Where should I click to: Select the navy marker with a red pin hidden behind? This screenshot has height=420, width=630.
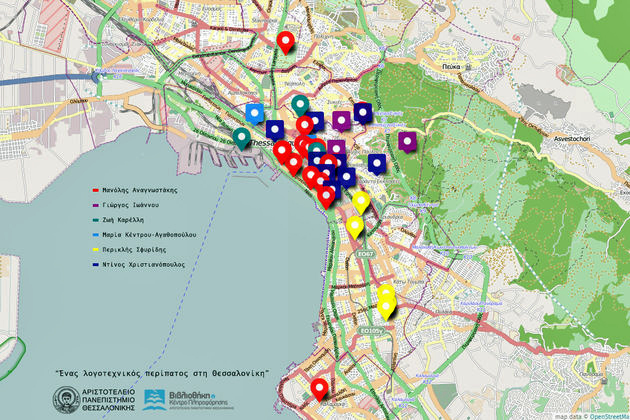[363, 113]
